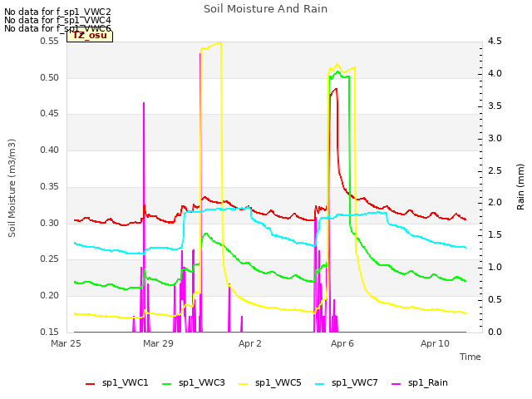Screen dimensions: 532x399
Task: Click the Tz_osu annotation label
Action: [90, 36]
